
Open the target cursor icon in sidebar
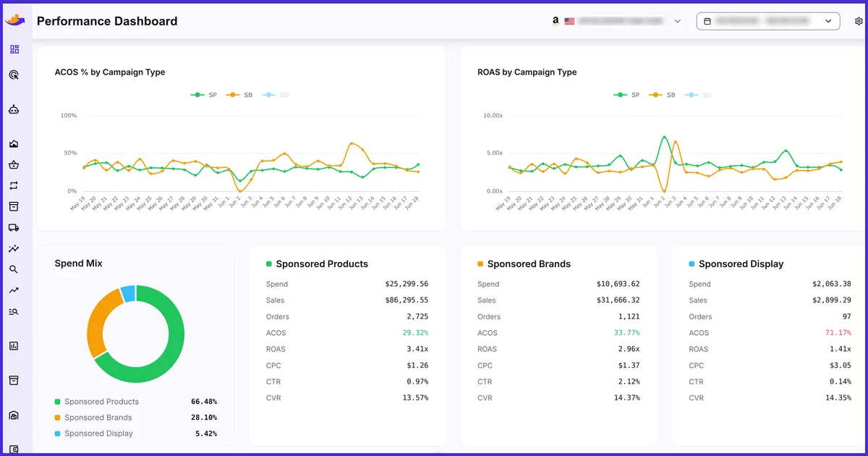tap(14, 75)
